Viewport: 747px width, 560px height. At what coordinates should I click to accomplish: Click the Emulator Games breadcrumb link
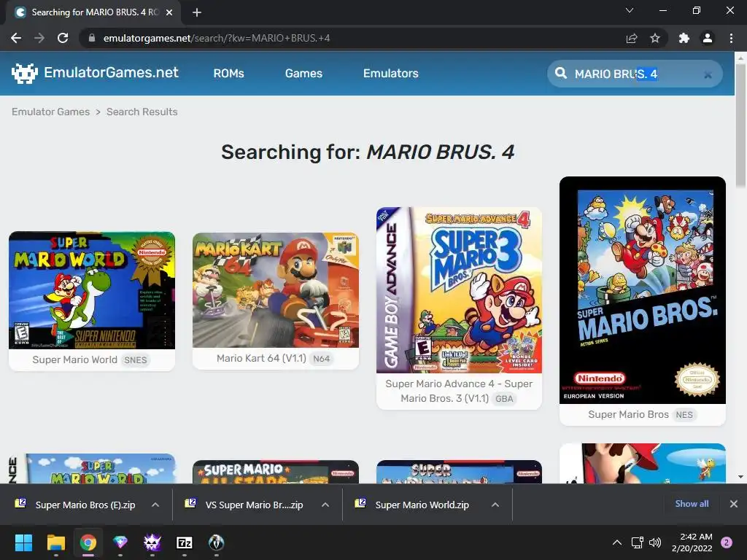point(50,112)
